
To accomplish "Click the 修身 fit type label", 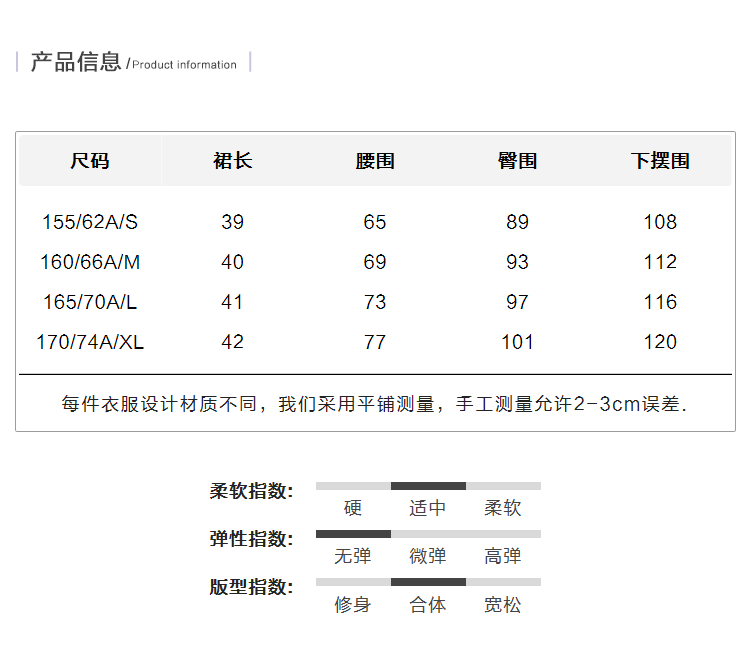I will 353,605.
